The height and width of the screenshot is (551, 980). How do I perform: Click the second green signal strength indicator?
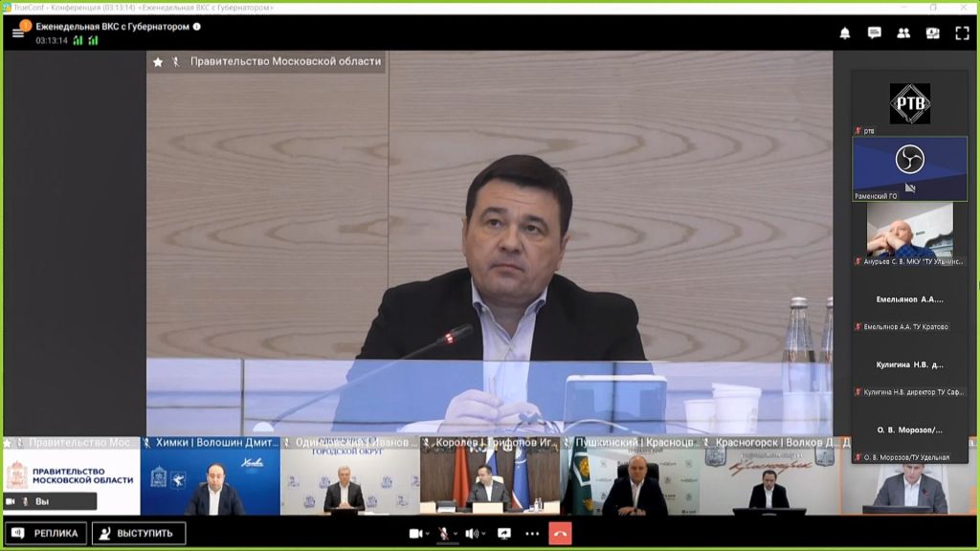coord(93,40)
